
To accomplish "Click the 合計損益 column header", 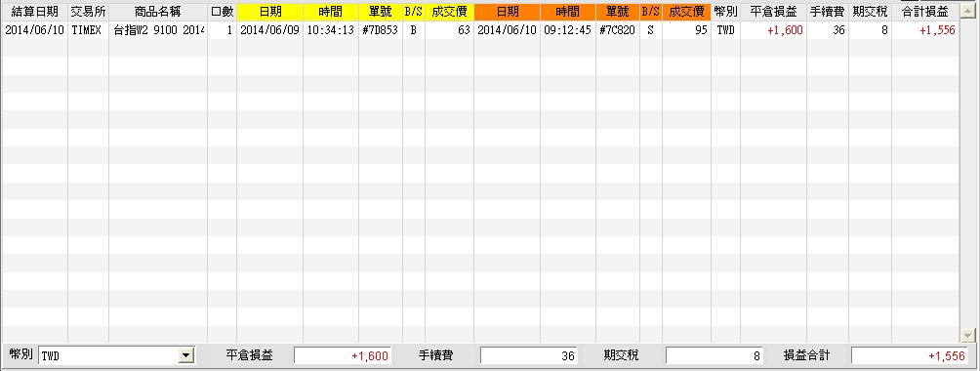I will pyautogui.click(x=925, y=12).
